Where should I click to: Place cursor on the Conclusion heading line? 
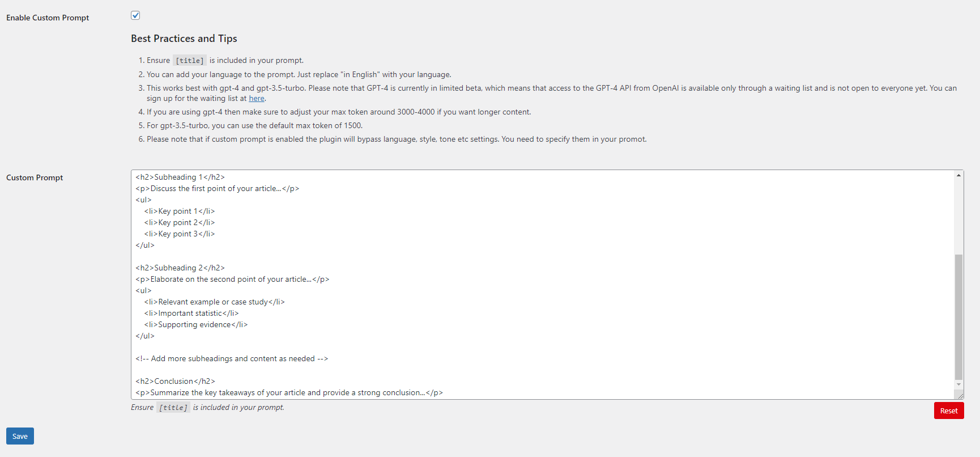click(175, 381)
